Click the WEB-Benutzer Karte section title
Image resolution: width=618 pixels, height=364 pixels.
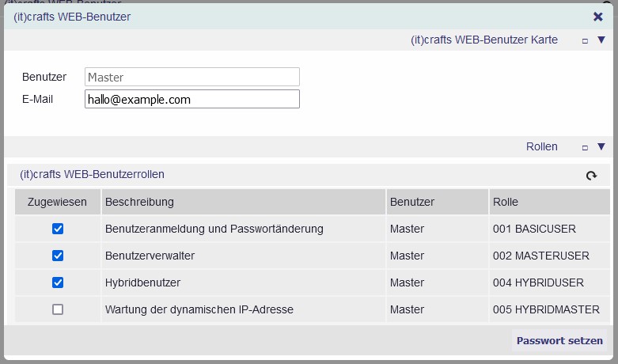tap(484, 40)
